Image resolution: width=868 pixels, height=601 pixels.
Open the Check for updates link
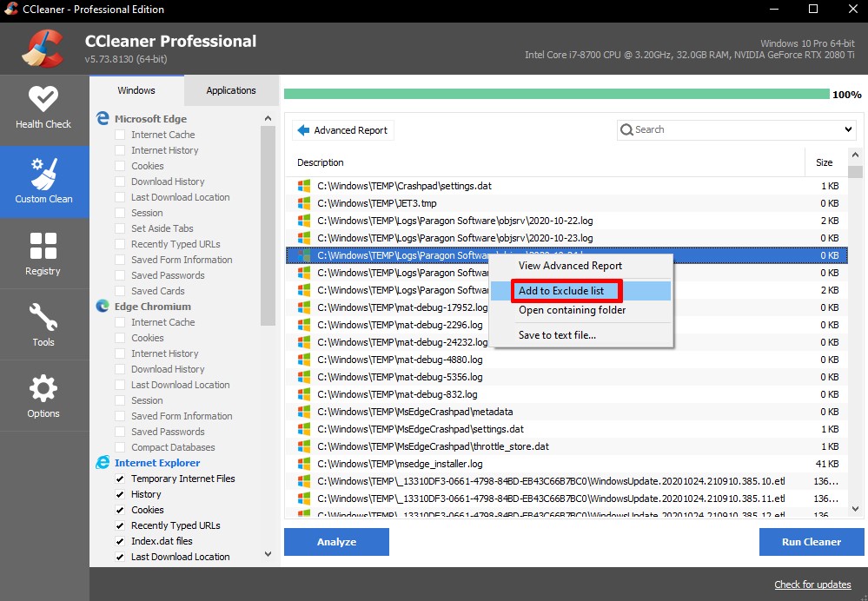click(x=812, y=584)
